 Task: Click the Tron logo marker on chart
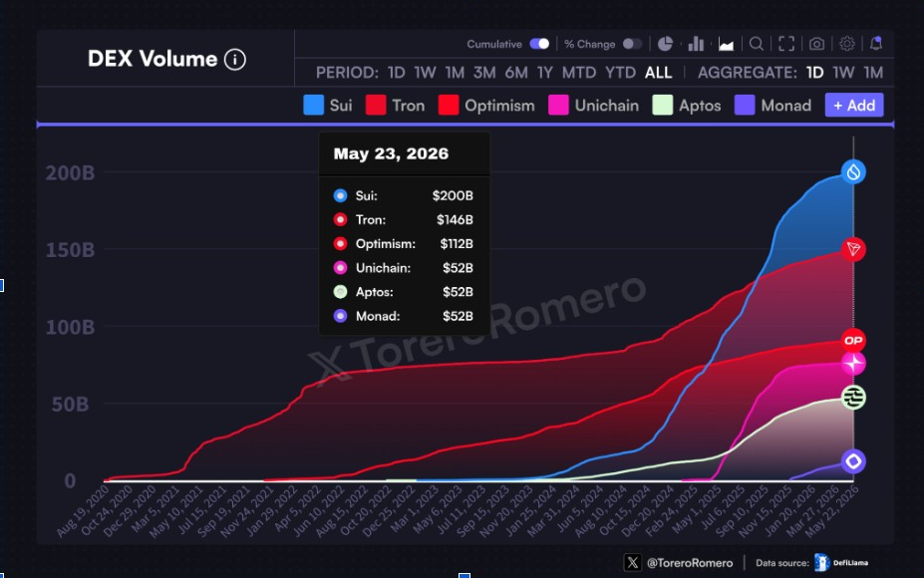pyautogui.click(x=853, y=249)
